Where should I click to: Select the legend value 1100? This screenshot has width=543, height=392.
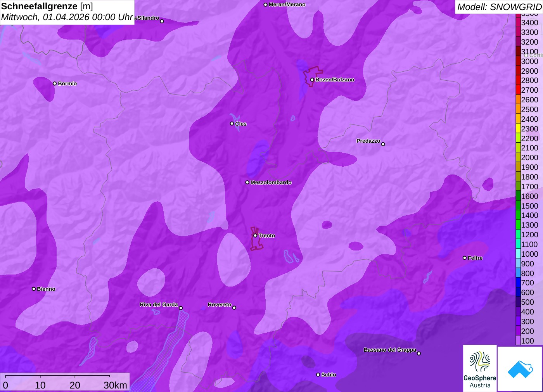529,244
